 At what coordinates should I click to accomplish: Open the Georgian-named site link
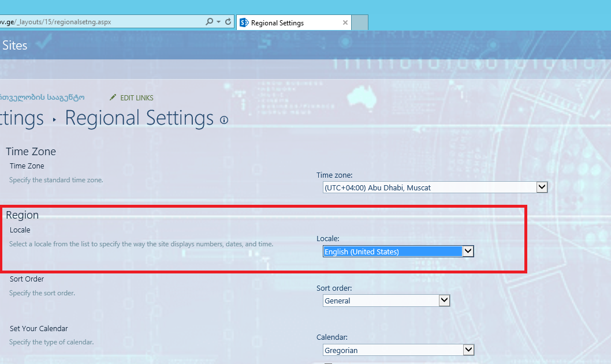pyautogui.click(x=42, y=97)
